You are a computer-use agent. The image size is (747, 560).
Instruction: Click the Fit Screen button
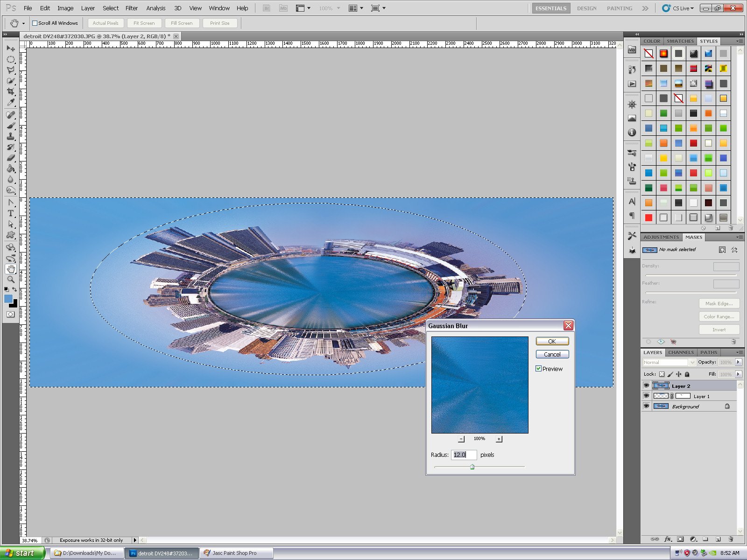pyautogui.click(x=144, y=23)
